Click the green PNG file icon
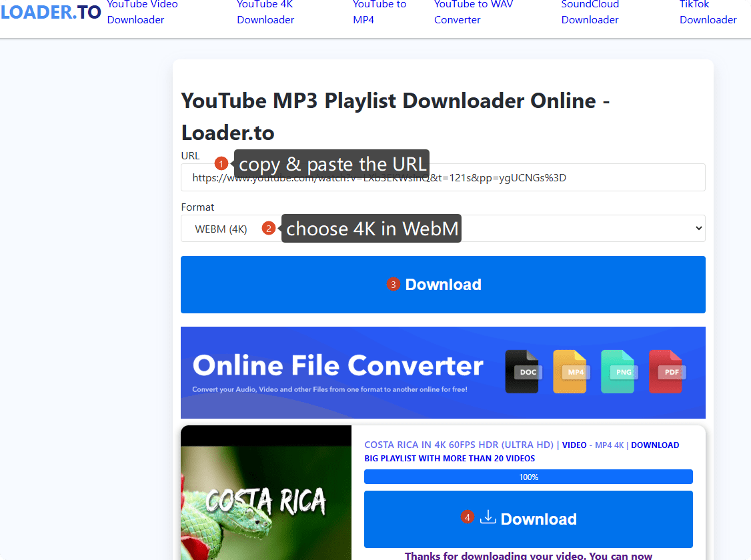 click(x=618, y=371)
